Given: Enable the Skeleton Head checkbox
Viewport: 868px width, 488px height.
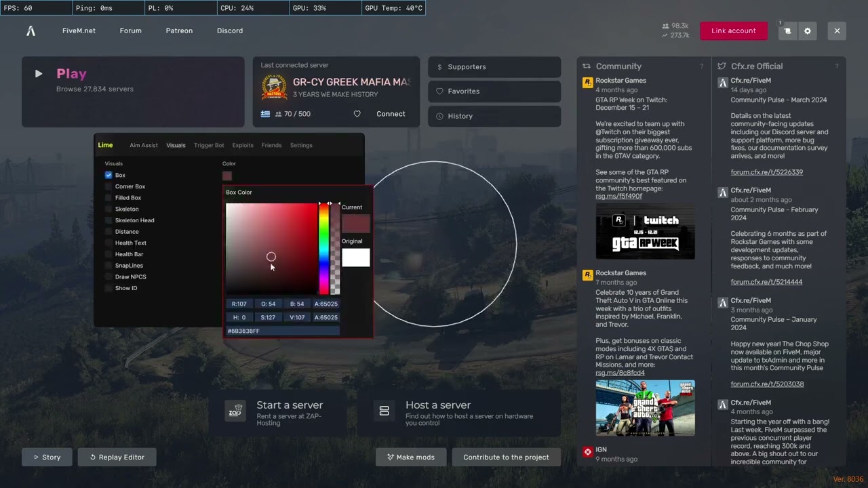Looking at the screenshot, I should point(108,220).
